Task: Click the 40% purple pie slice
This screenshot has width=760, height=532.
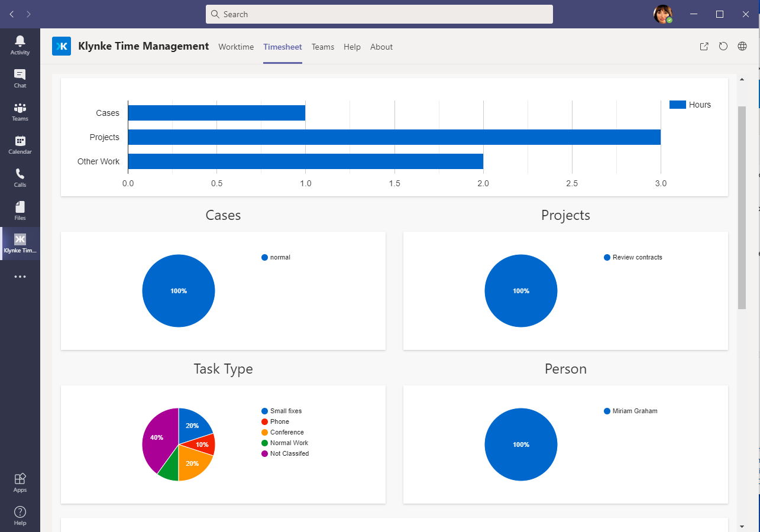Action: pos(158,437)
